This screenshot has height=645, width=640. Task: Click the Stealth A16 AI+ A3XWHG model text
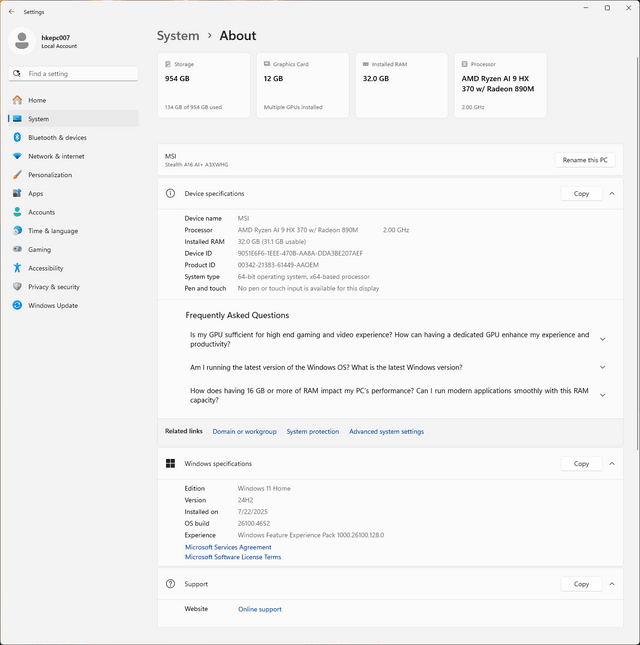tap(197, 165)
